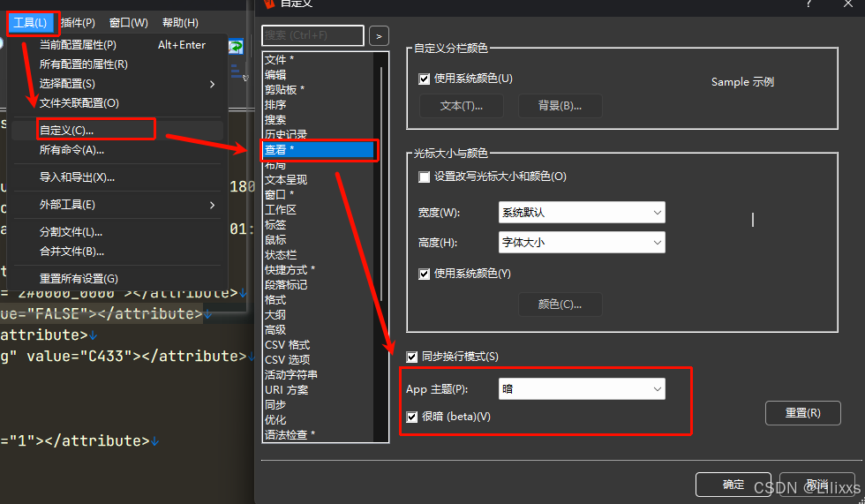Select 导入和导出(X)... menu item
865x504 pixels.
tap(117, 177)
